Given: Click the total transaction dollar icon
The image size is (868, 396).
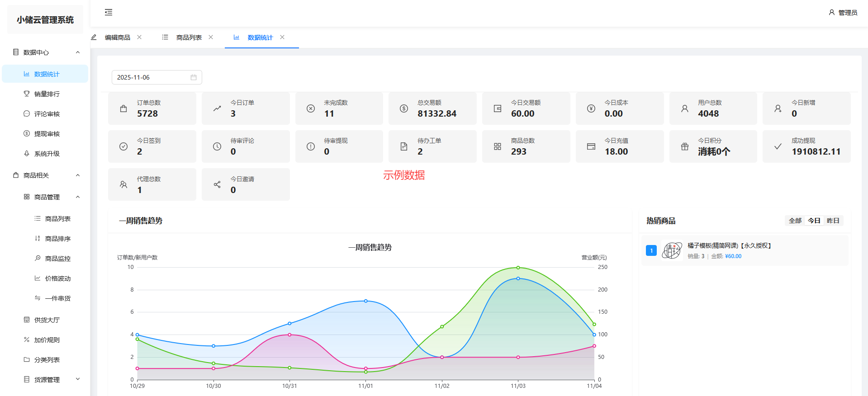Looking at the screenshot, I should [x=404, y=108].
